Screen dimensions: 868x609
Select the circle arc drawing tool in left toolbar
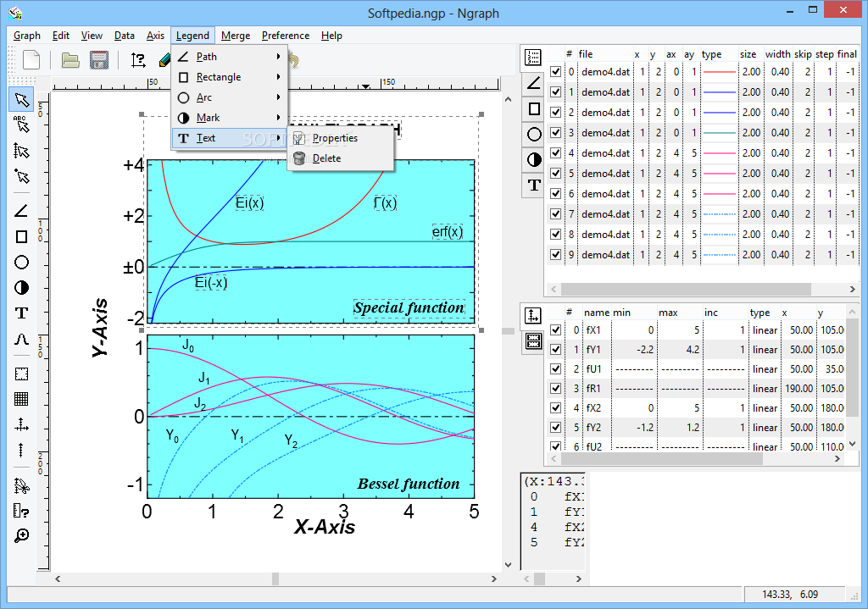tap(21, 263)
